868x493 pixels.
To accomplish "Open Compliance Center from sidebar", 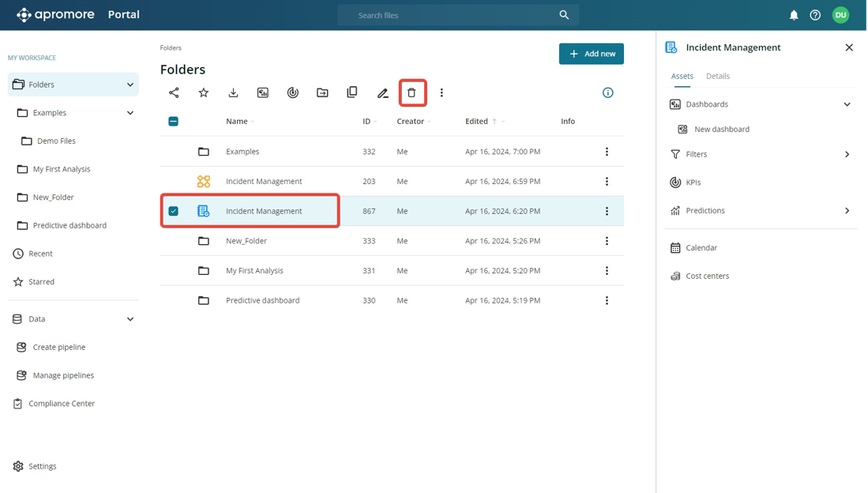I will (x=62, y=404).
